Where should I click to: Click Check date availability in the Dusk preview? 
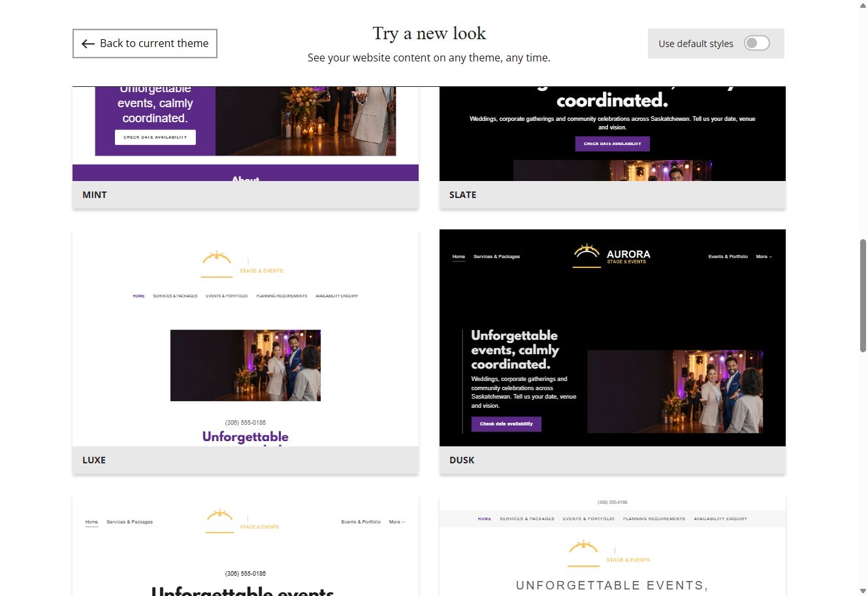tap(506, 424)
